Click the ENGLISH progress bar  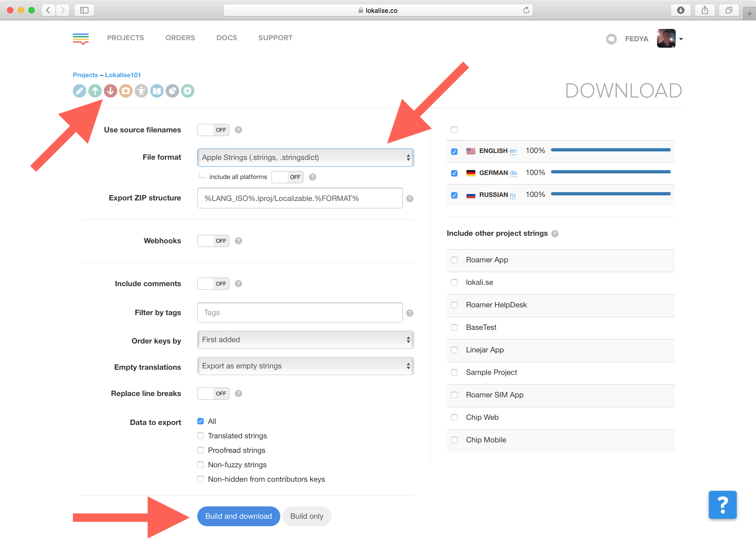(611, 150)
